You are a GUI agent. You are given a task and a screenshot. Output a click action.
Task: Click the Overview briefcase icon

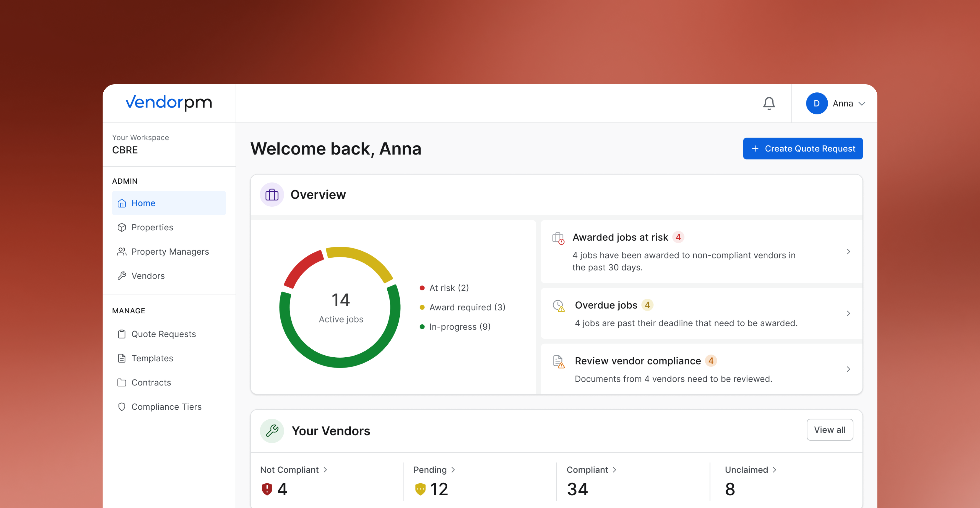pos(272,195)
